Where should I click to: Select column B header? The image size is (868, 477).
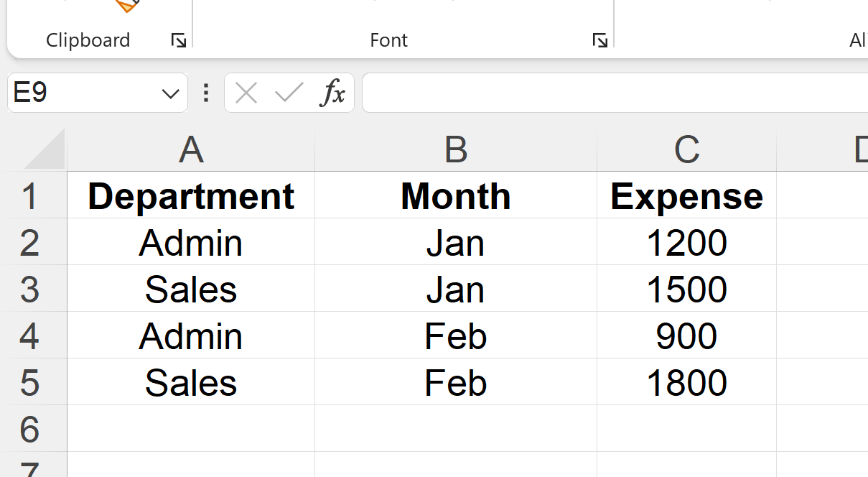(456, 149)
